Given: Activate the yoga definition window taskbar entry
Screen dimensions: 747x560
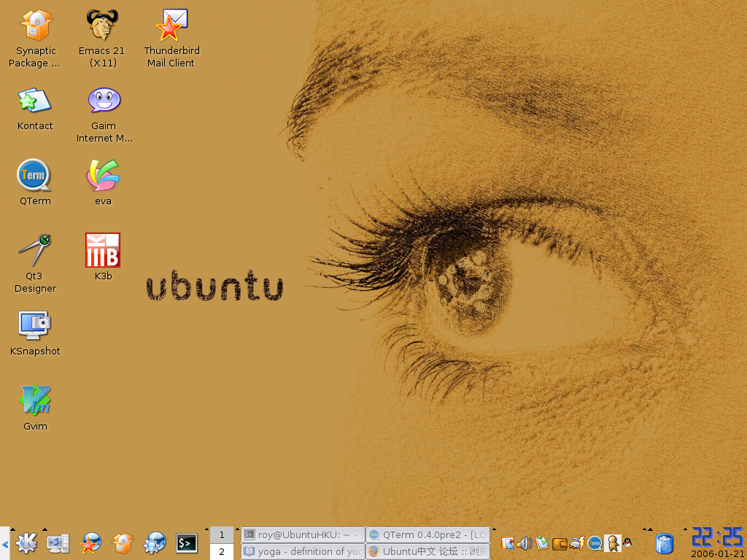Looking at the screenshot, I should 303,551.
